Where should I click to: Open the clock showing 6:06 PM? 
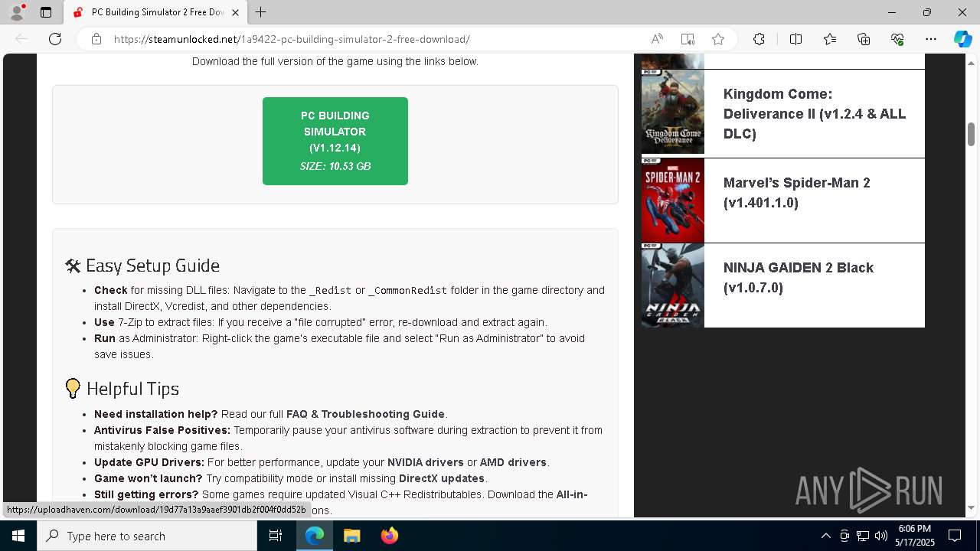(x=915, y=536)
